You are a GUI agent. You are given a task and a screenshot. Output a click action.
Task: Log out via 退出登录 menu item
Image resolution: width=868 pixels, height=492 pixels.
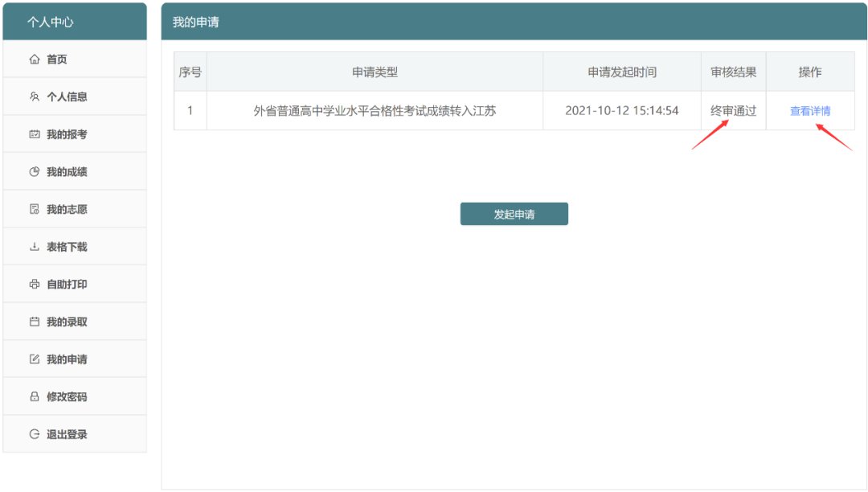pyautogui.click(x=67, y=434)
